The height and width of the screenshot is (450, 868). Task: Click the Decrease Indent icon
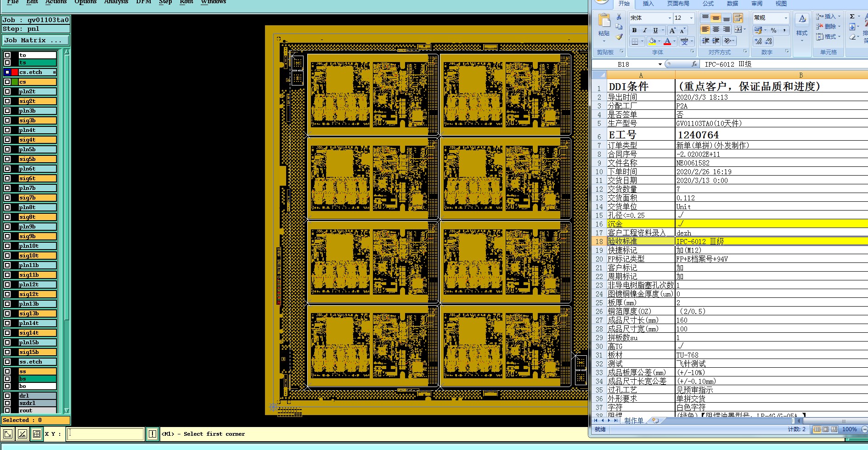[705, 41]
